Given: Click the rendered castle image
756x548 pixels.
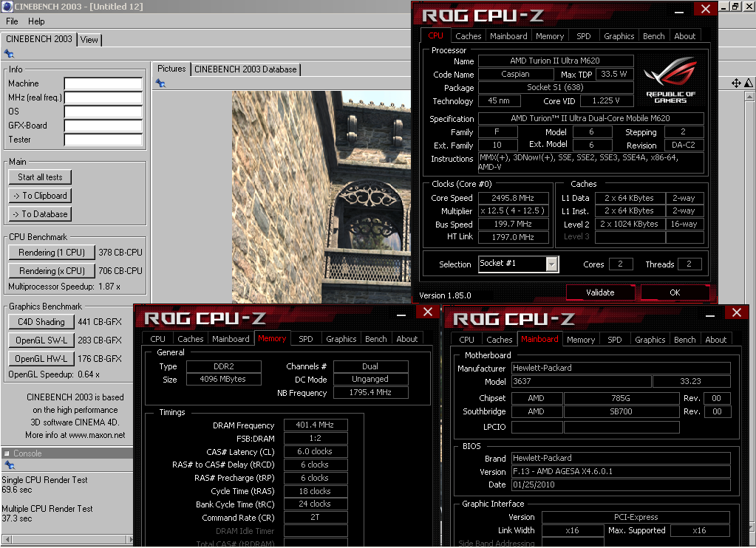Looking at the screenshot, I should pos(321,197).
